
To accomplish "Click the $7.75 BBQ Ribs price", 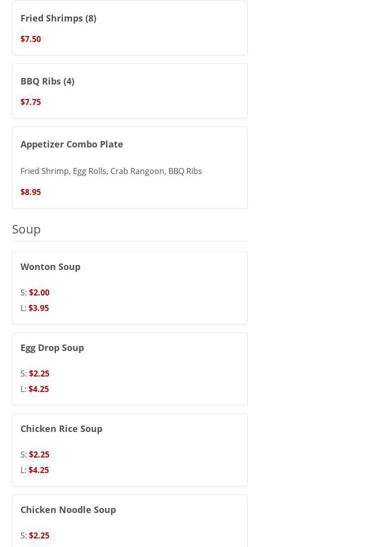I will coord(30,102).
